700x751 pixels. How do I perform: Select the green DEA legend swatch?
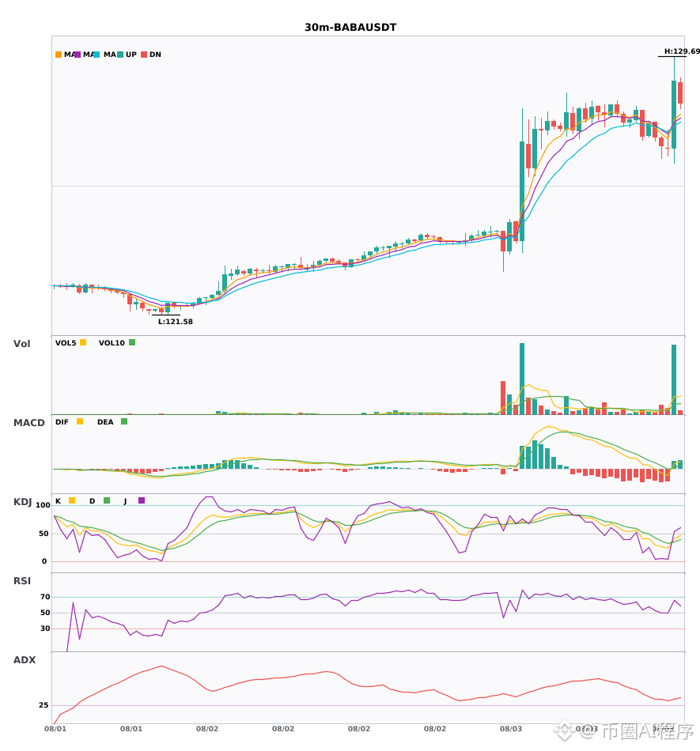124,421
